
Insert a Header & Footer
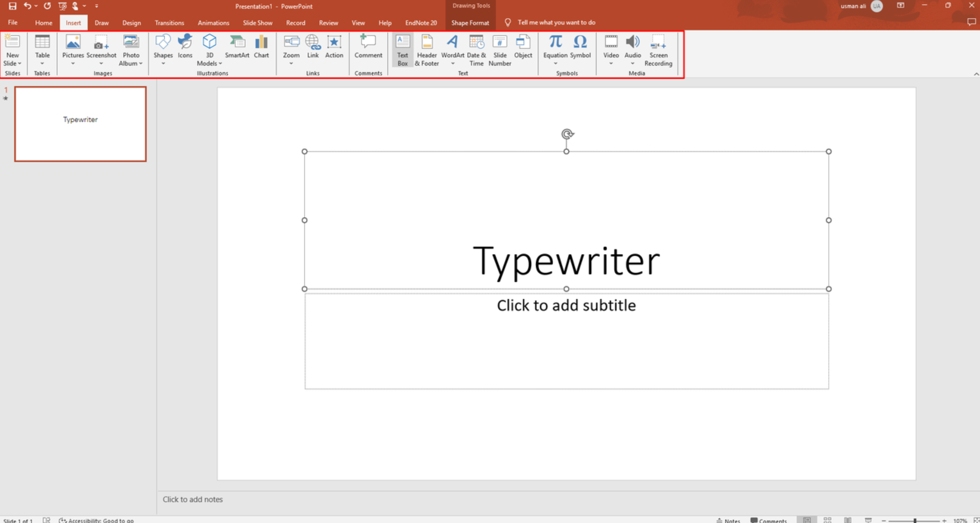tap(426, 49)
